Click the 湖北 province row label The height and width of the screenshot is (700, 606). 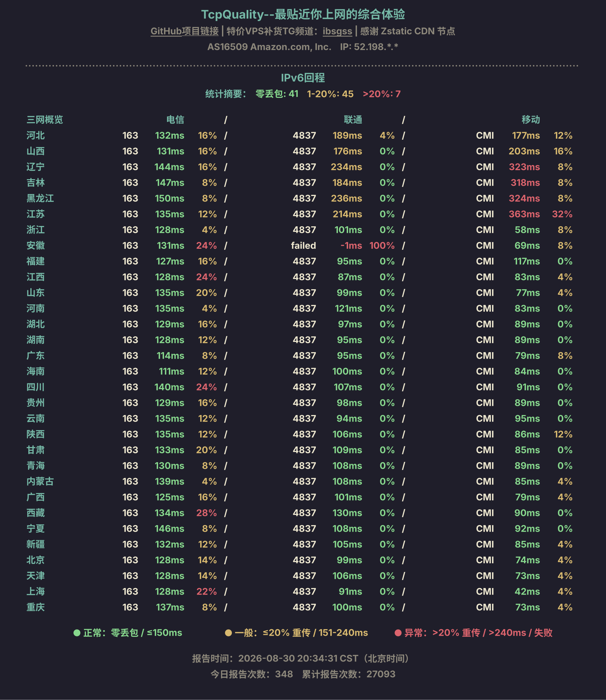point(36,324)
